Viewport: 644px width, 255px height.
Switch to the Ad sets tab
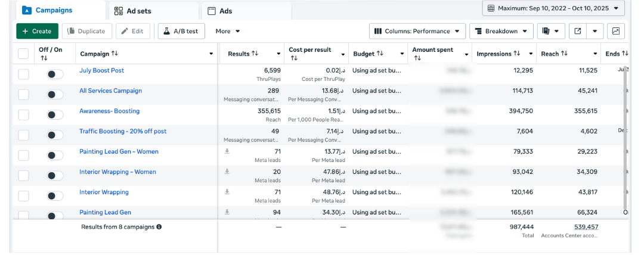[x=154, y=11]
